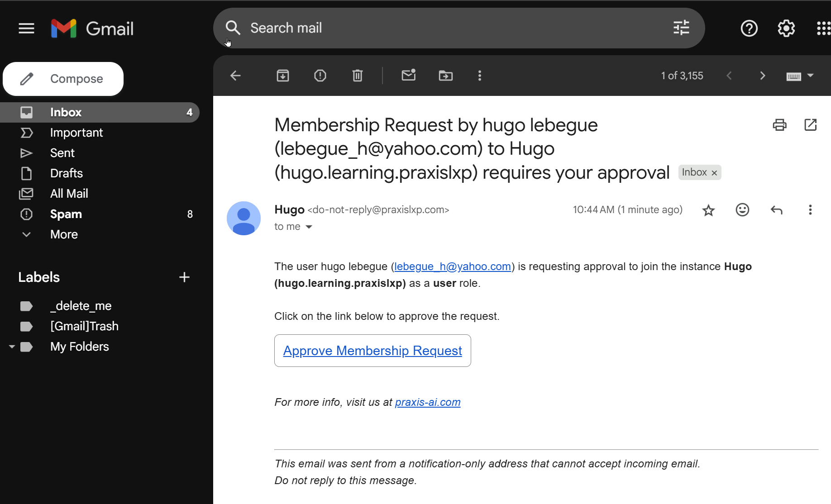Add an emoji reaction to the email
The width and height of the screenshot is (831, 504).
click(x=742, y=209)
